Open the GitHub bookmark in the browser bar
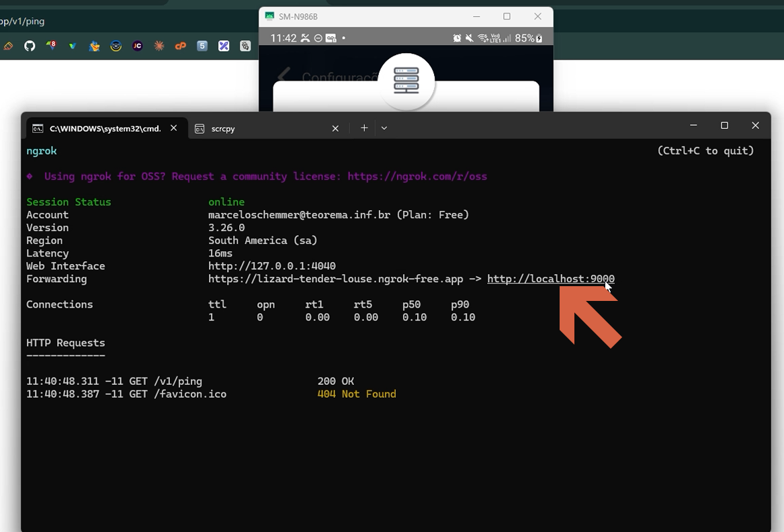Screen dimensions: 784x532 coord(30,46)
